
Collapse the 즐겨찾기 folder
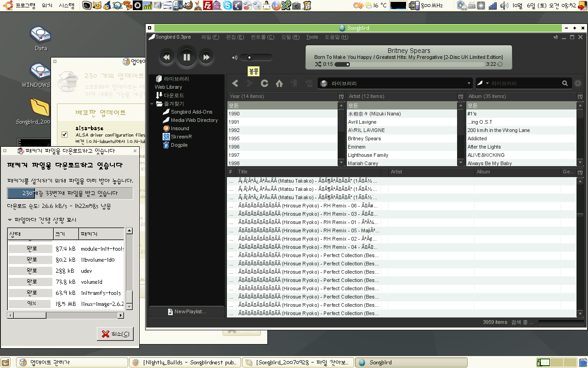pyautogui.click(x=152, y=104)
